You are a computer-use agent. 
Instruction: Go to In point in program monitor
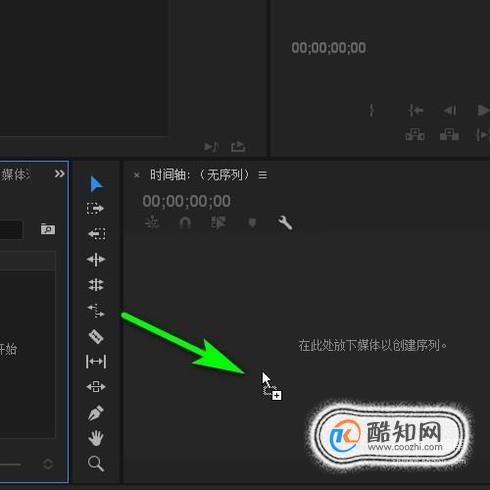pyautogui.click(x=416, y=110)
